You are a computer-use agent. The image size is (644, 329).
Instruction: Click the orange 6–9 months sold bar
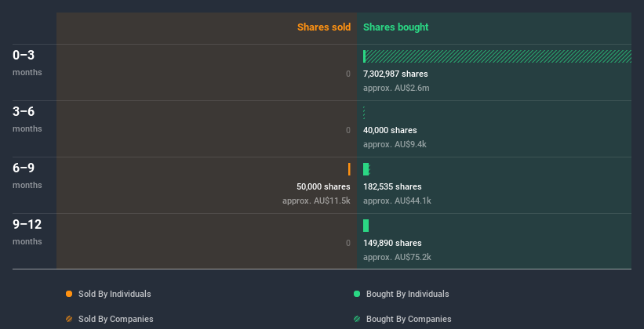pyautogui.click(x=349, y=169)
